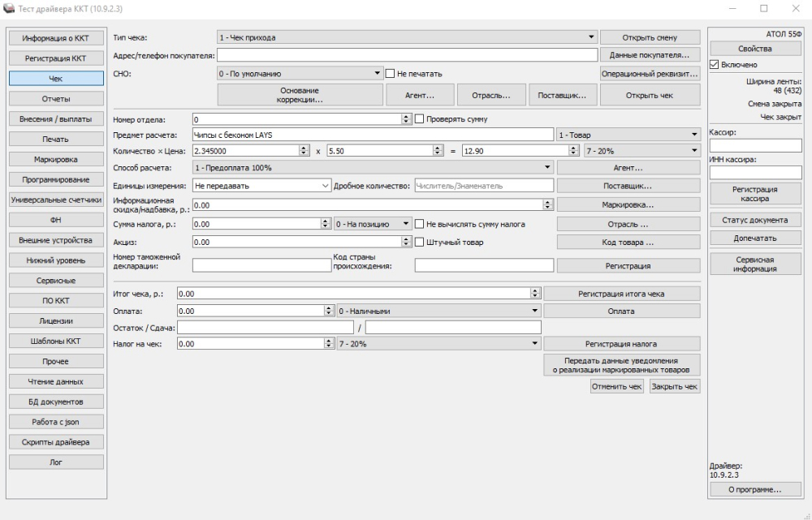Uncheck 'Включено' checkbox
The height and width of the screenshot is (520, 812).
click(x=714, y=65)
